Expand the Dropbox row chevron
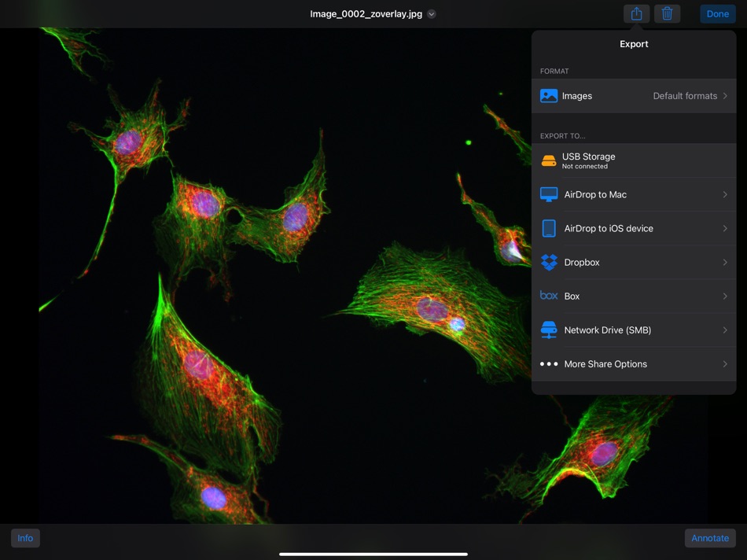This screenshot has height=560, width=747. (x=725, y=263)
